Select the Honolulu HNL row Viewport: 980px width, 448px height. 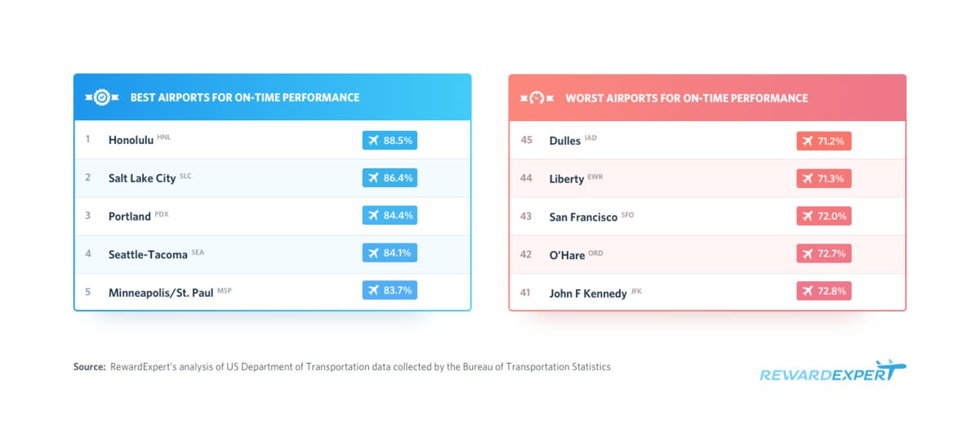pos(272,140)
